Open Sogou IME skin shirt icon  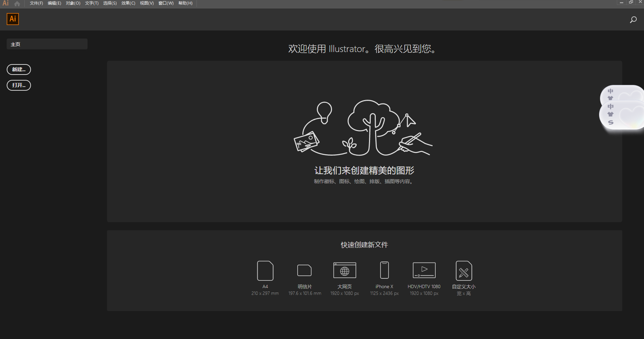coord(611,114)
